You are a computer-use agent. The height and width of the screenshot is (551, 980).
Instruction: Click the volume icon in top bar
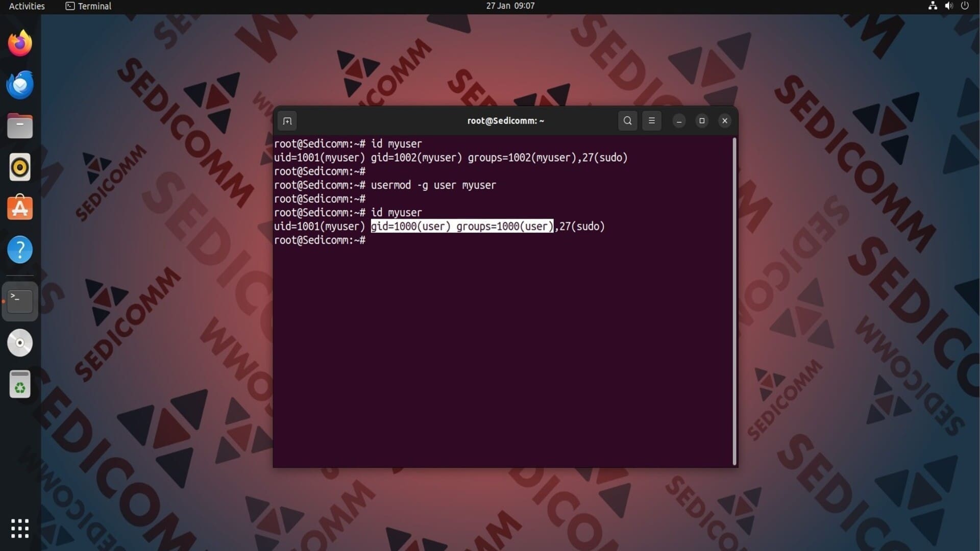pyautogui.click(x=948, y=6)
